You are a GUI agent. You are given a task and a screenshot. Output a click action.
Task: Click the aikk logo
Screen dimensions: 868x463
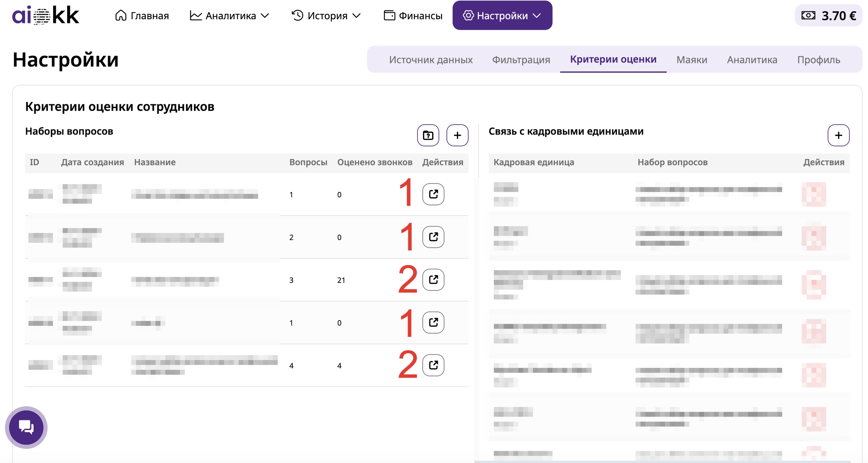(x=46, y=15)
